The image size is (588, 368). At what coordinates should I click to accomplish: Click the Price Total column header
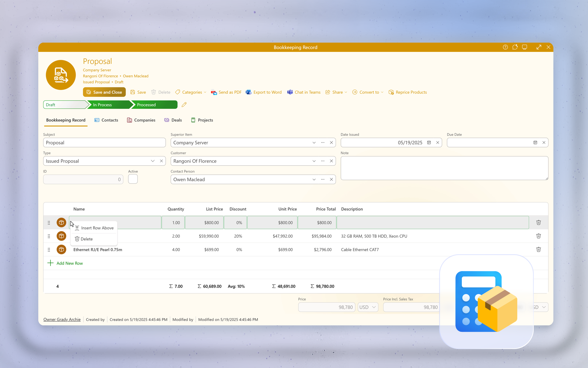tap(326, 209)
